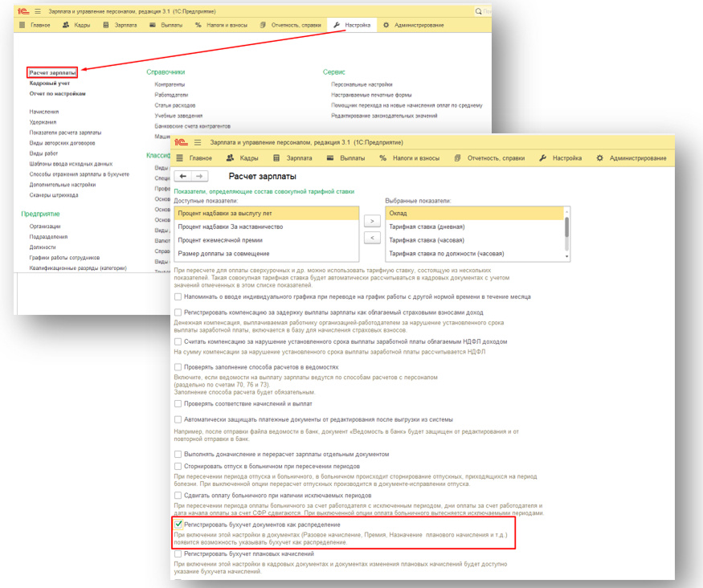This screenshot has width=703, height=588.
Task: Open Выплаты section in back window
Action: (166, 25)
